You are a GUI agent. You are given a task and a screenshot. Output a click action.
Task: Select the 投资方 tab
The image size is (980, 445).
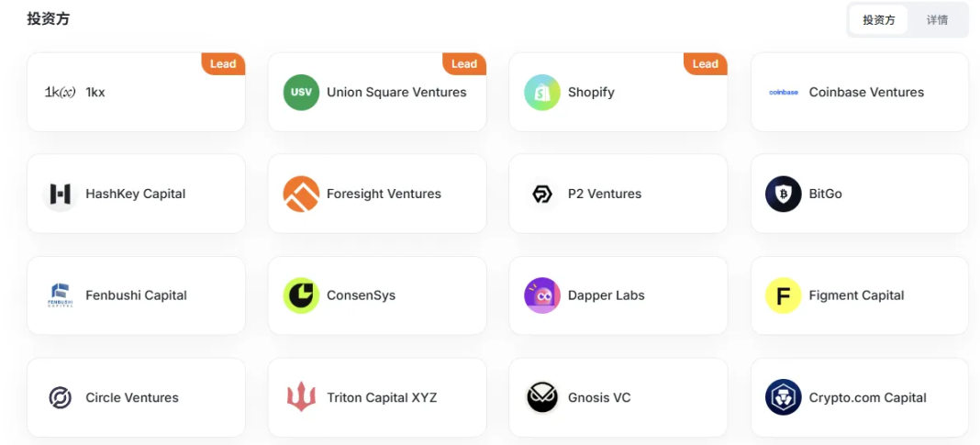(878, 20)
